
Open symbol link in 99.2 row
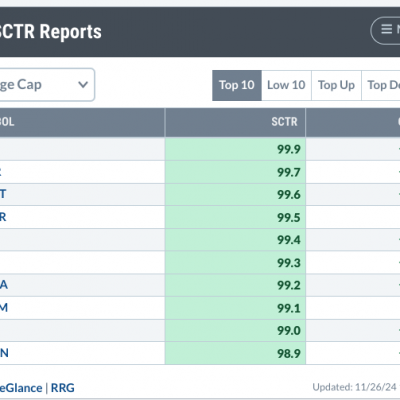[x=4, y=285]
